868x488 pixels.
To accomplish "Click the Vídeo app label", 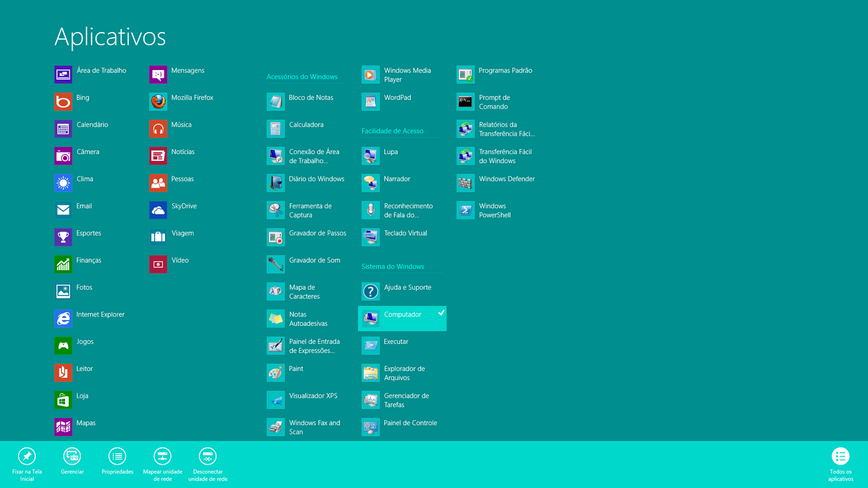I will pyautogui.click(x=180, y=260).
